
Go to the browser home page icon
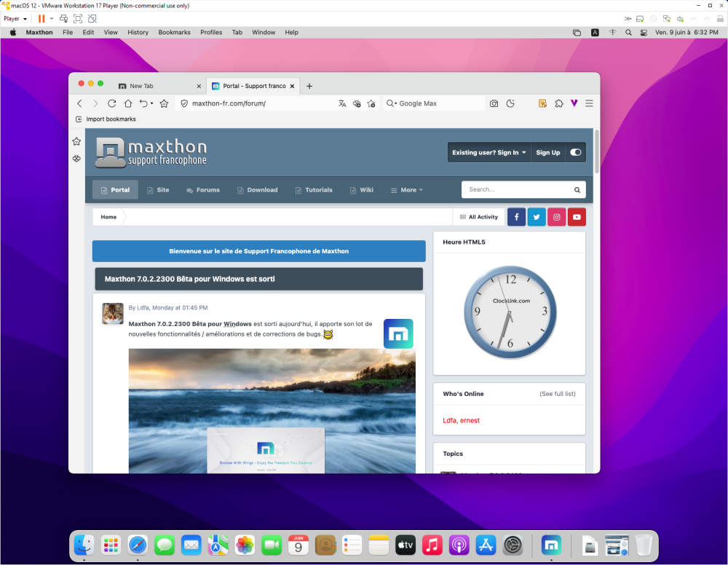coord(128,103)
